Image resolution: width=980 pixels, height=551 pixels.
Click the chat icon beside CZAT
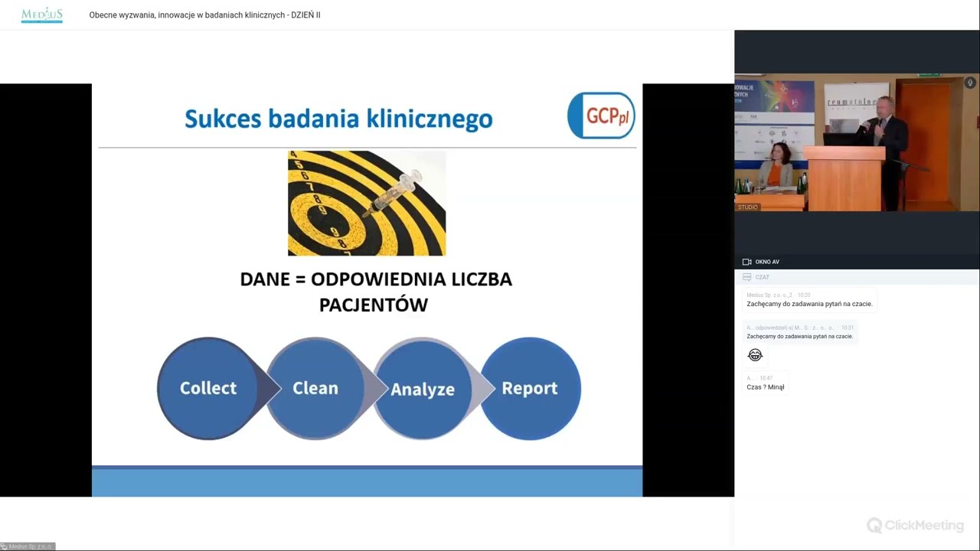click(746, 277)
